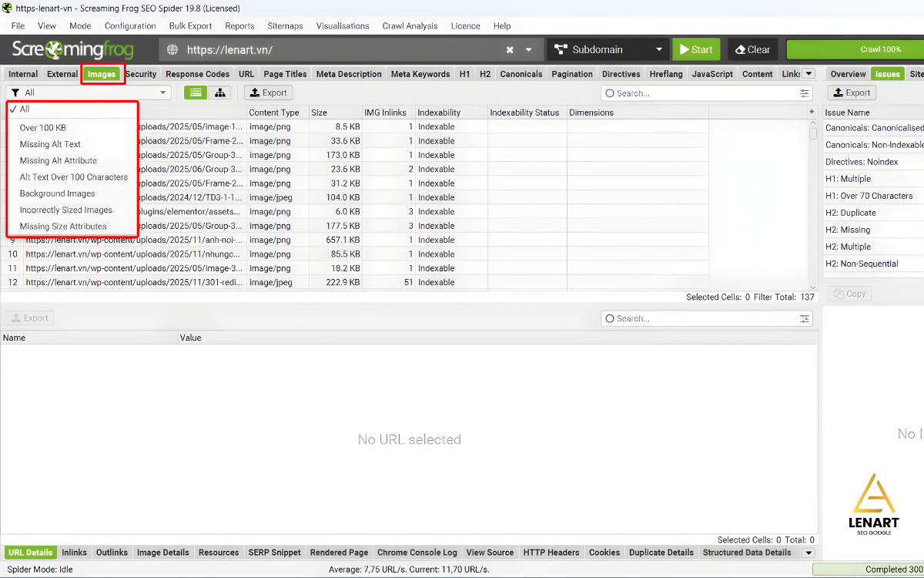The image size is (924, 578).
Task: Expand the Subdomain crawl mode dropdown
Action: pyautogui.click(x=658, y=50)
